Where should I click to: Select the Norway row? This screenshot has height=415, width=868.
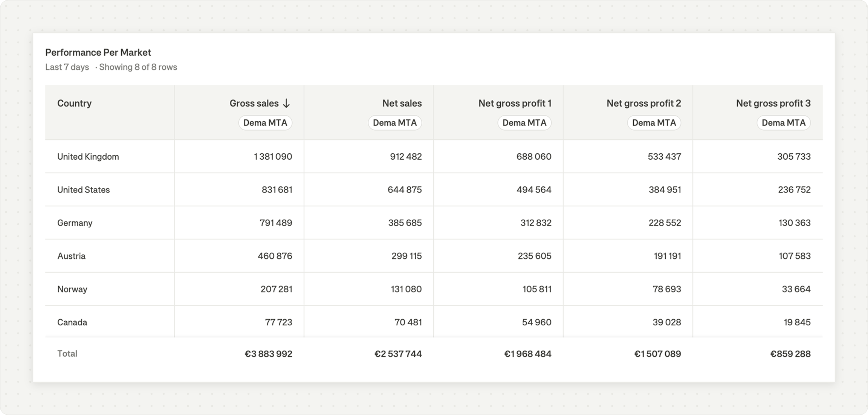(x=72, y=289)
